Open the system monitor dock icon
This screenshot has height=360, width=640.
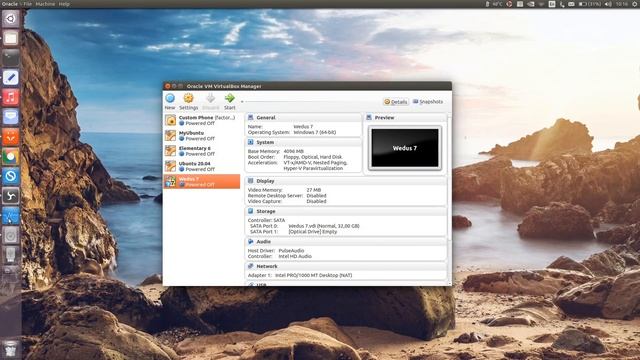click(x=11, y=216)
